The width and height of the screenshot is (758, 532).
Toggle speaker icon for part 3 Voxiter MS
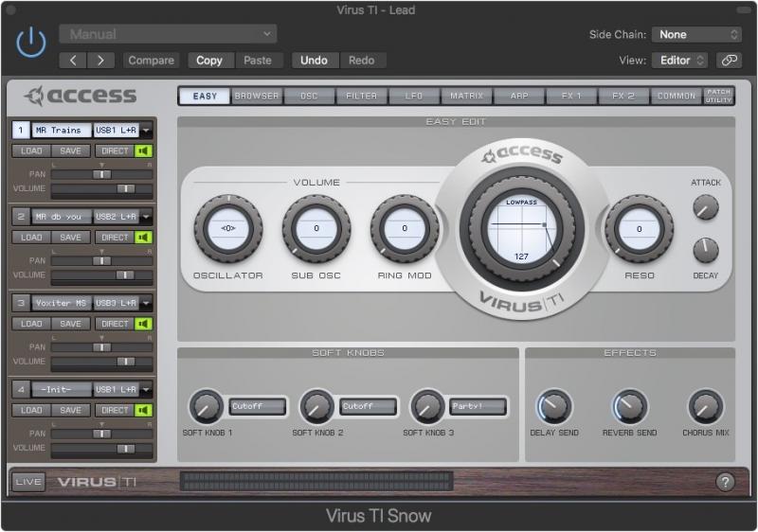(x=143, y=324)
